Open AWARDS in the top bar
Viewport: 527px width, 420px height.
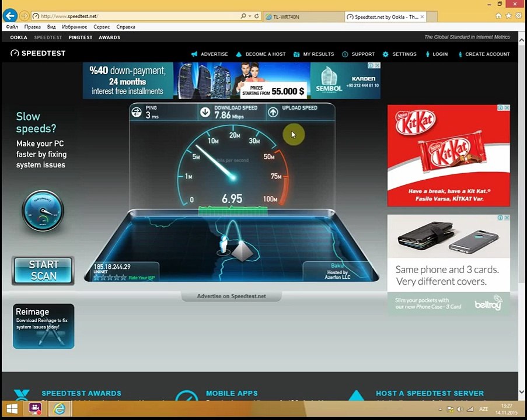109,37
